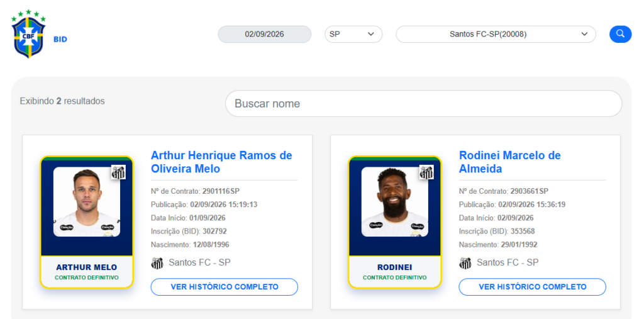This screenshot has height=319, width=644.
Task: Click the RODINEI card label
Action: (x=395, y=267)
